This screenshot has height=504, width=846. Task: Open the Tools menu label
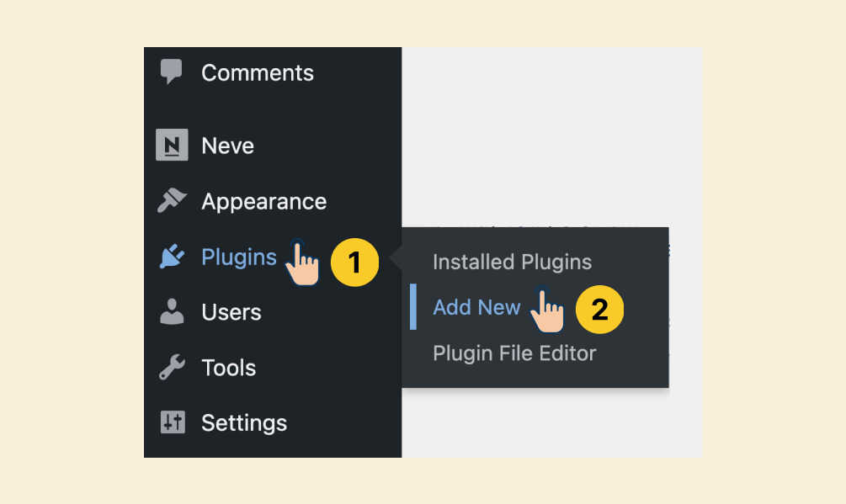click(228, 368)
